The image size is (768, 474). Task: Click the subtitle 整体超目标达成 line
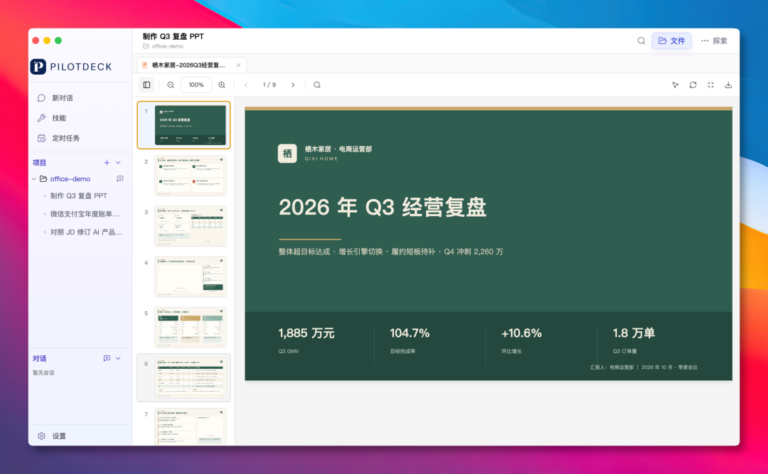pos(390,252)
